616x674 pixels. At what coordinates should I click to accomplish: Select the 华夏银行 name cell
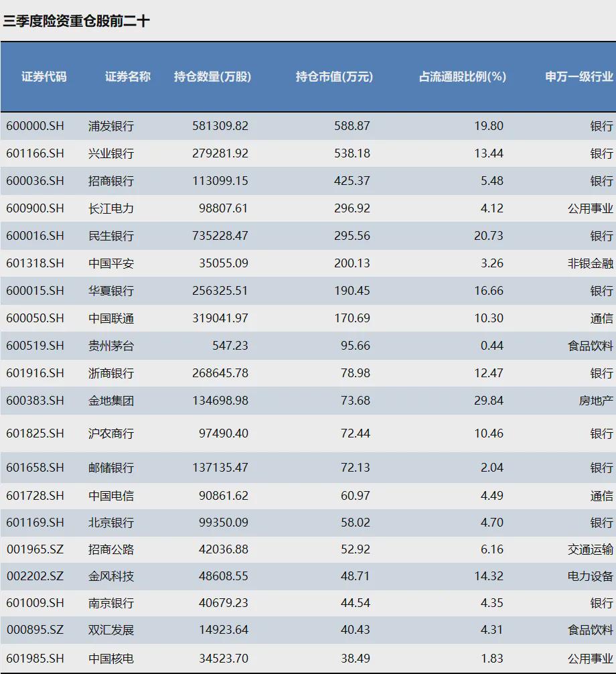(x=111, y=291)
